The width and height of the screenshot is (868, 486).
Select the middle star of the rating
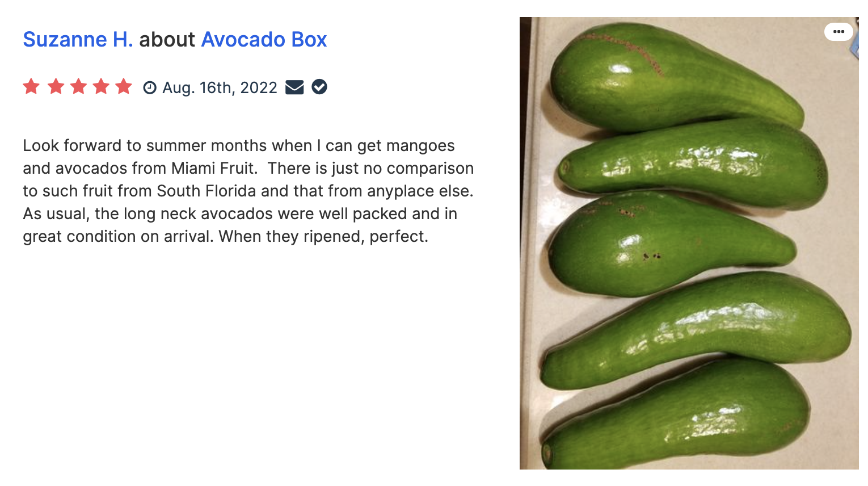pyautogui.click(x=78, y=87)
